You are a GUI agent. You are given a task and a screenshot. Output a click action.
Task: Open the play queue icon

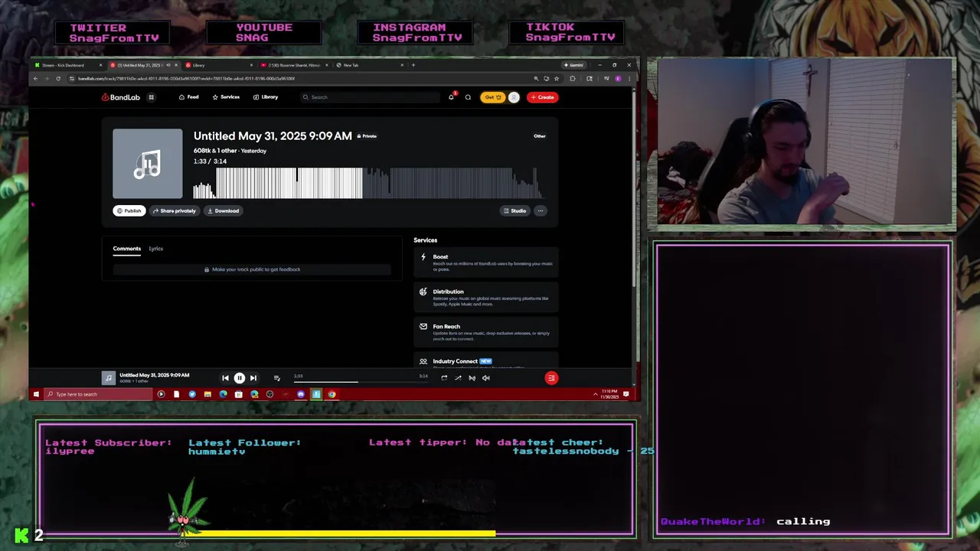pyautogui.click(x=276, y=378)
